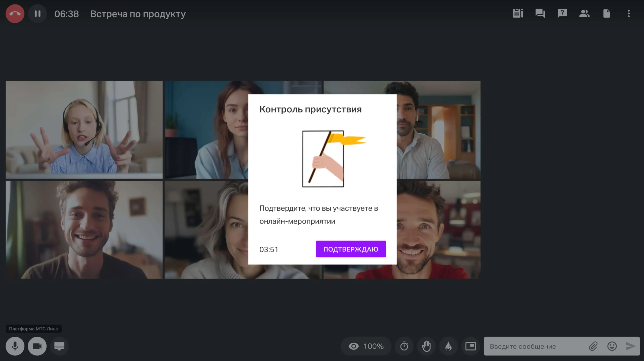Click the attendance confirmation button

click(350, 249)
